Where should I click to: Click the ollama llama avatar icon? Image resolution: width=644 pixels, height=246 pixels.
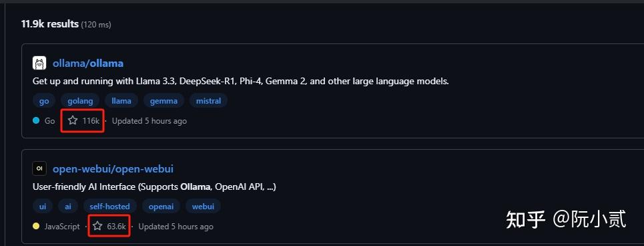point(39,64)
